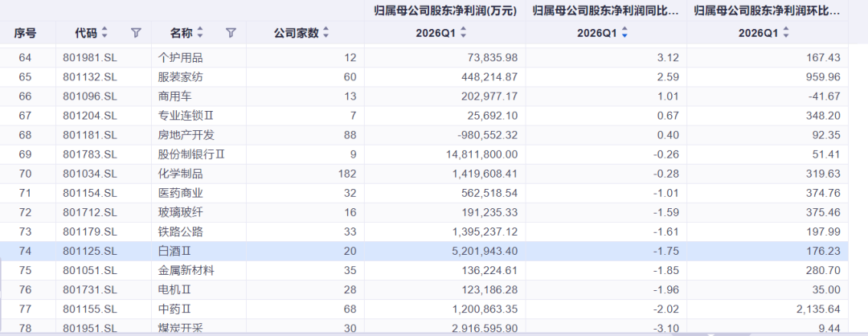Screen dimensions: 868x336
Task: Sort by 代码 column arrows
Action: click(104, 33)
